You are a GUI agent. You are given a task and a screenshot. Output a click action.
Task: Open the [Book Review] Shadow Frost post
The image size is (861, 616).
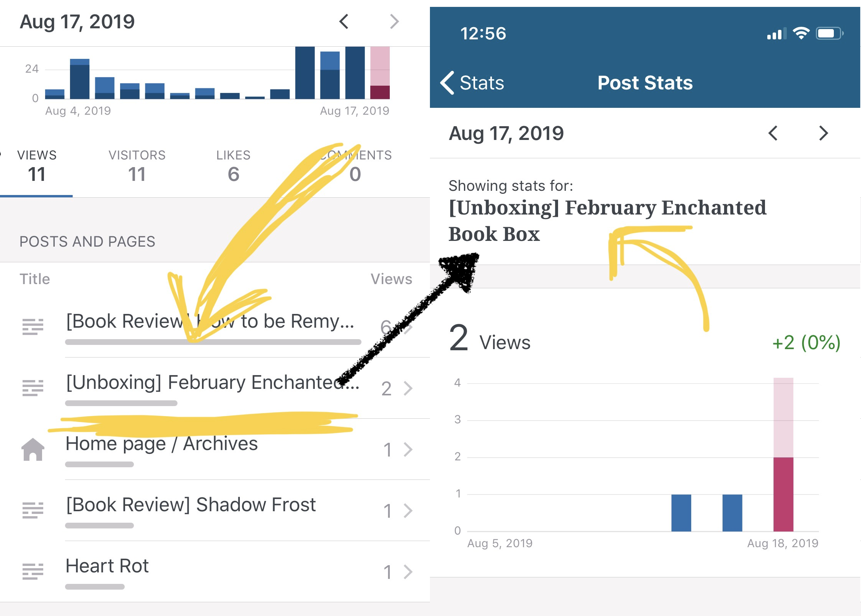point(190,505)
